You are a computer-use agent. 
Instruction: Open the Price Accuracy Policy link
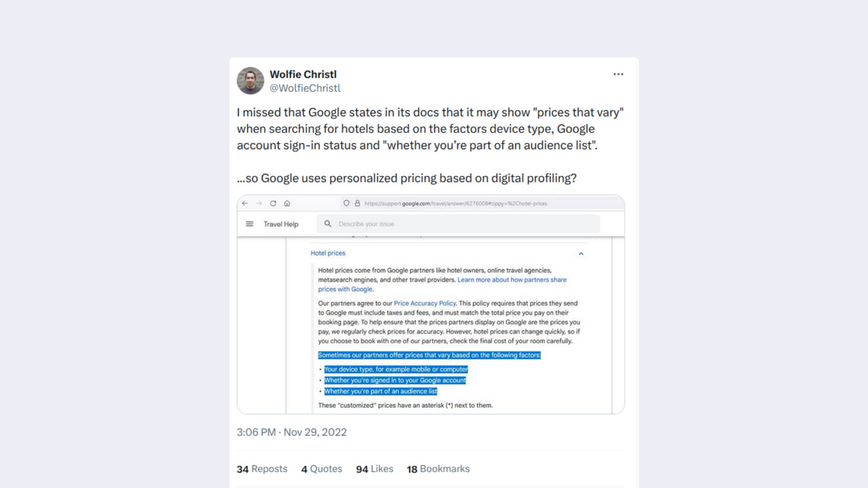coord(425,303)
